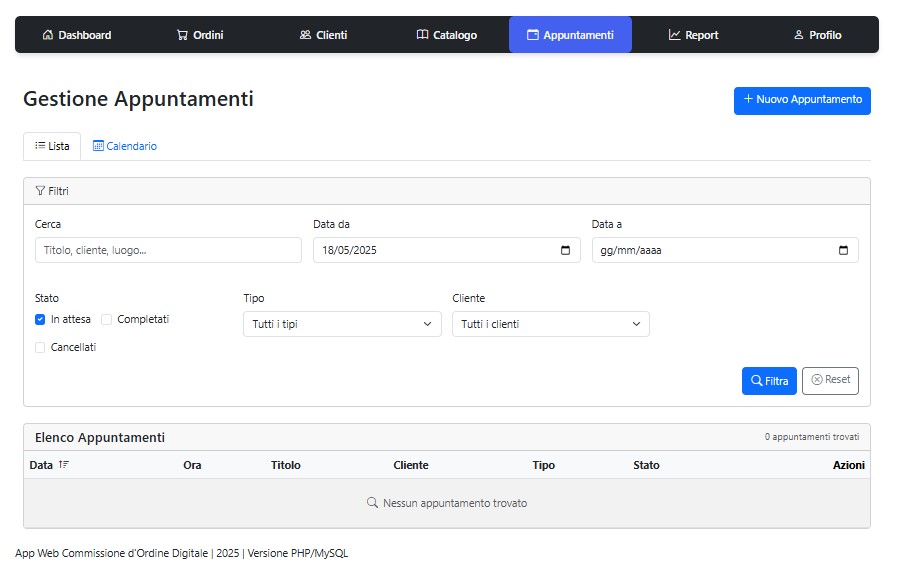The width and height of the screenshot is (904, 581).
Task: Open the calendar picker in Data a
Action: point(843,250)
